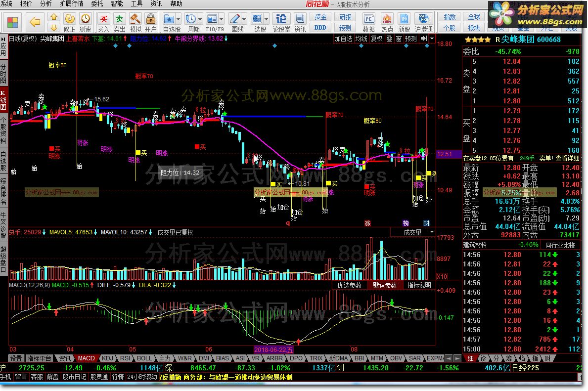Open the 选股 stock screener icon

257,23
